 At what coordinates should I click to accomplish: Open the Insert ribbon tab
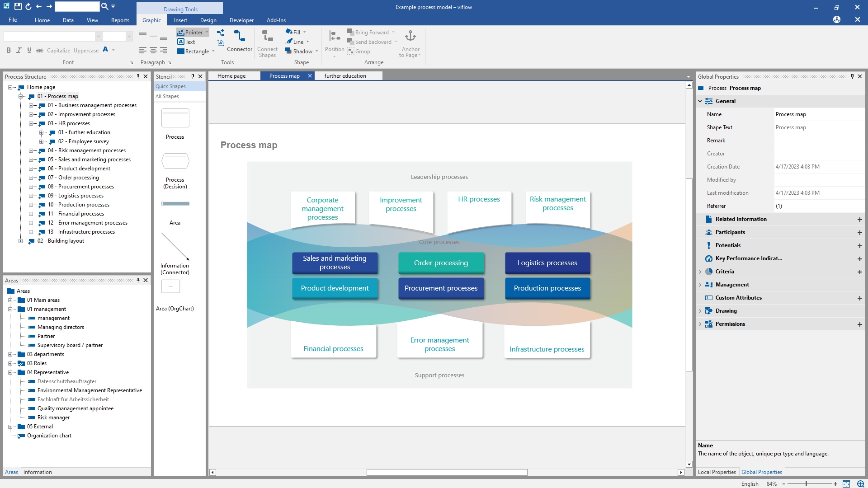point(180,20)
